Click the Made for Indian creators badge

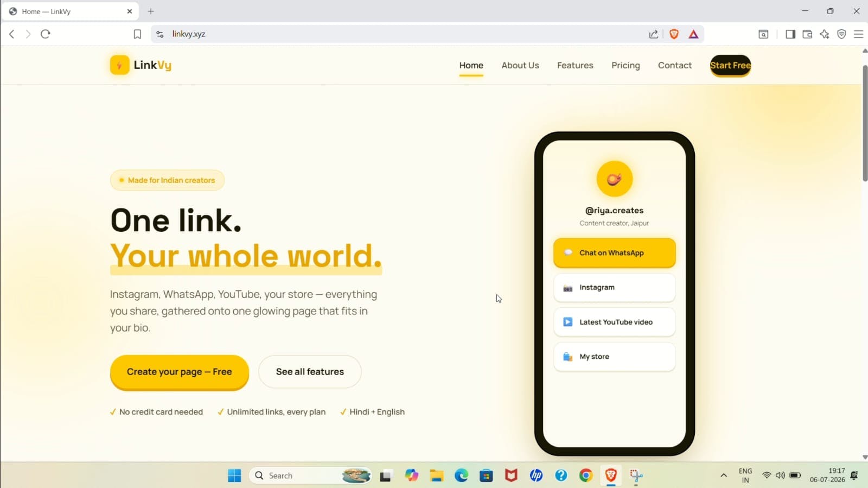click(x=167, y=180)
